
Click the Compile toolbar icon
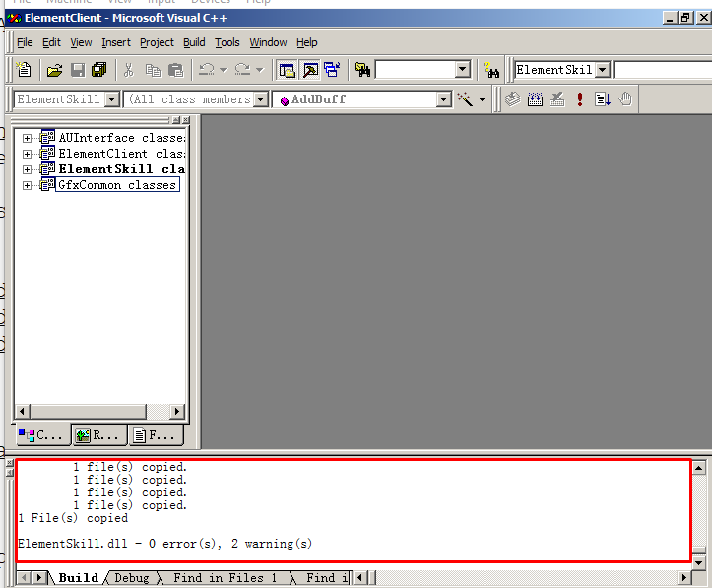(513, 98)
